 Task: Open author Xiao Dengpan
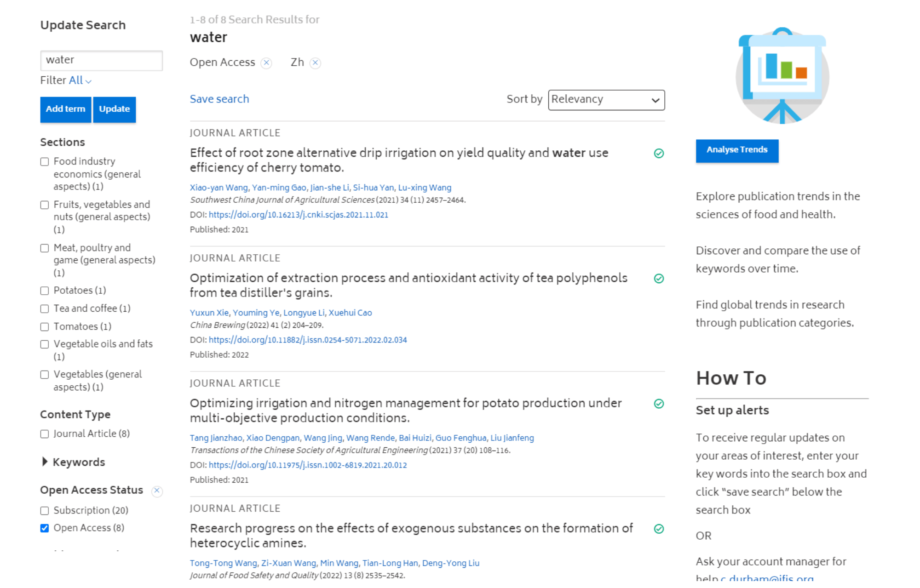coord(273,438)
